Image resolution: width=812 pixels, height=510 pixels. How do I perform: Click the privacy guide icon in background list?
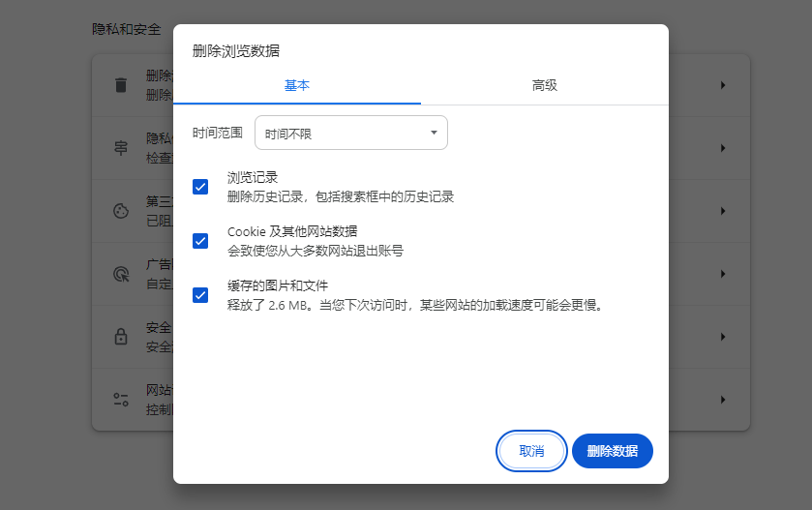click(121, 148)
